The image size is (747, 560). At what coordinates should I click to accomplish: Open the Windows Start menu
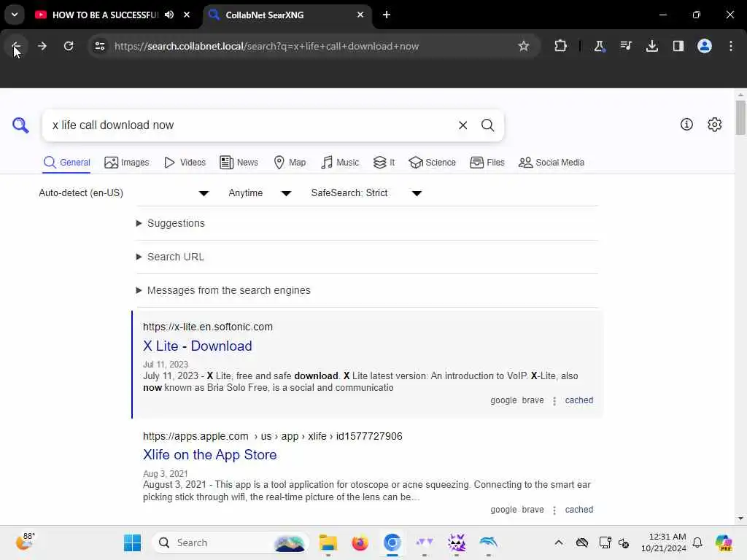click(x=132, y=542)
